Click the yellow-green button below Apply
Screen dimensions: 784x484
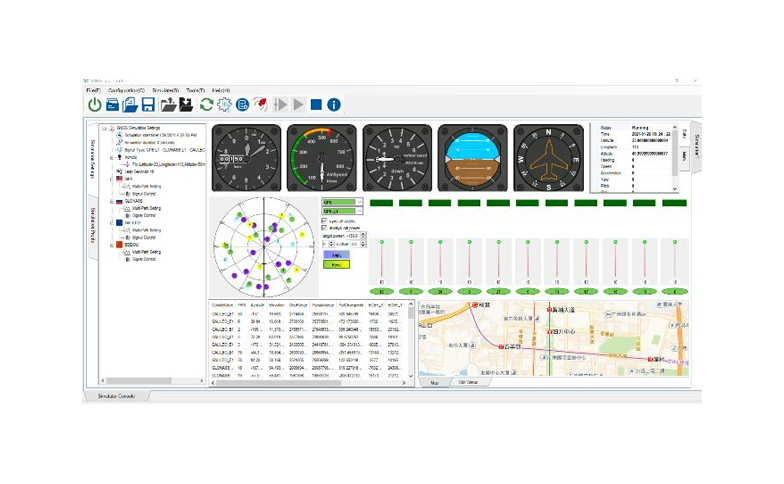point(338,265)
